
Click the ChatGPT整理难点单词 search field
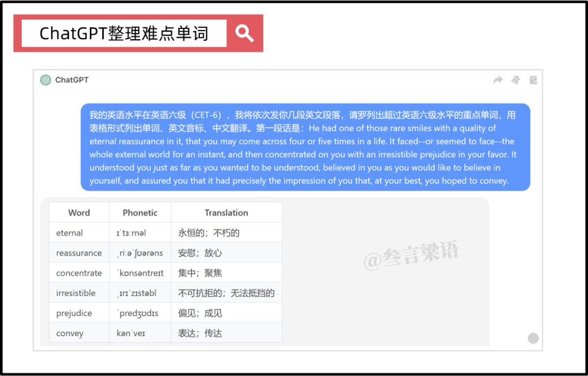pyautogui.click(x=124, y=33)
